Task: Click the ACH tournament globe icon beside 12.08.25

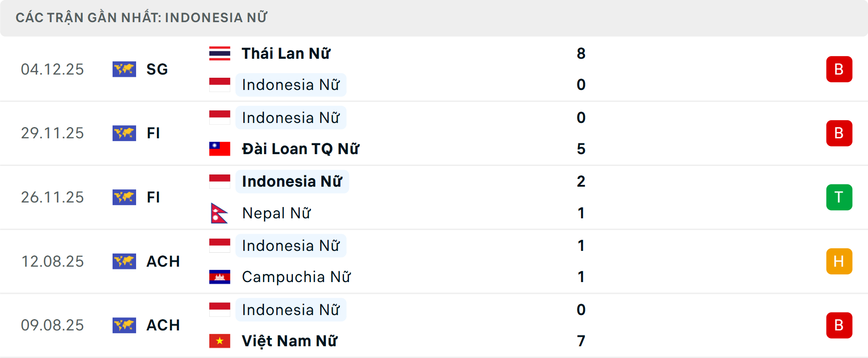Action: (x=124, y=261)
